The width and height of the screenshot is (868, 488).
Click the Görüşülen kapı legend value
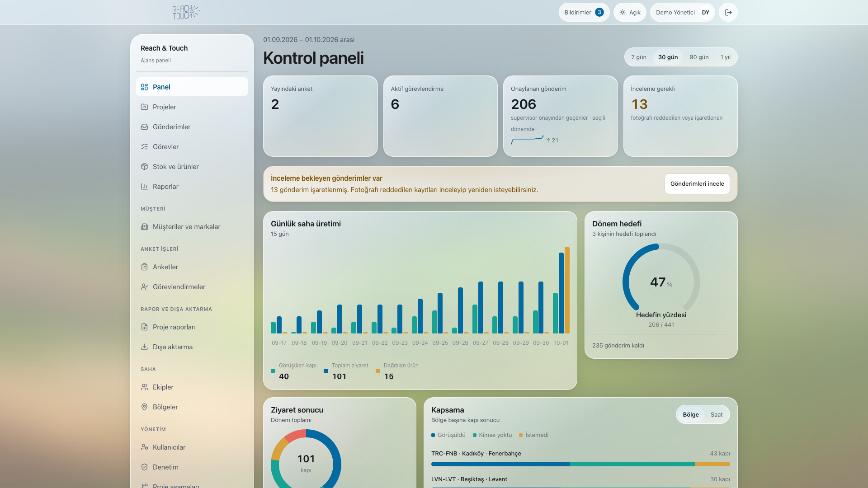(x=284, y=376)
